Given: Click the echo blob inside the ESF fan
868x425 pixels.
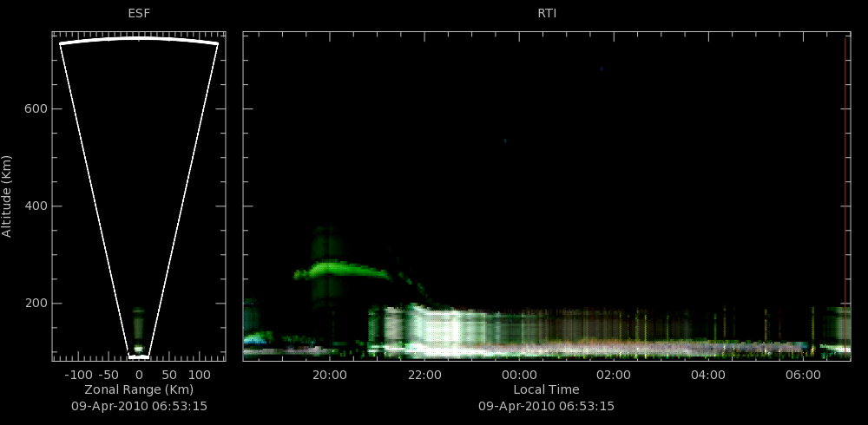Looking at the screenshot, I should [x=138, y=331].
